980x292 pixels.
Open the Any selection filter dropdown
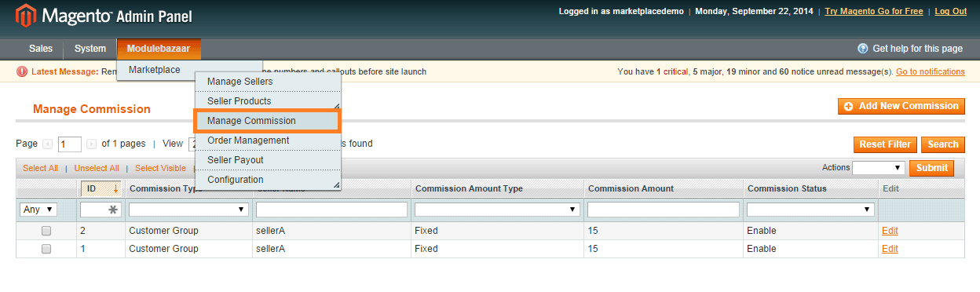38,210
